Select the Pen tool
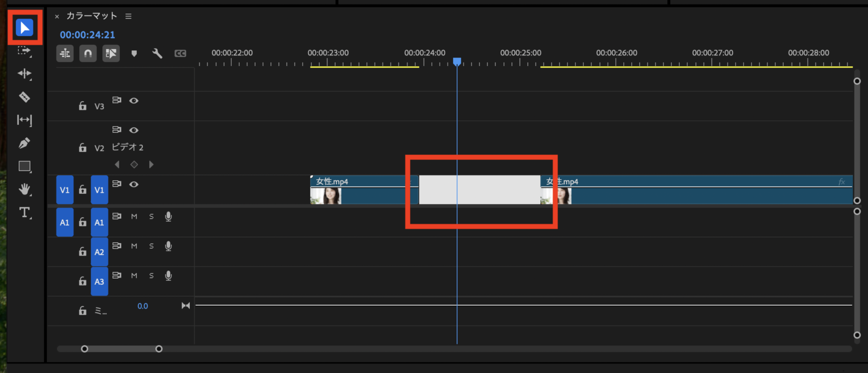This screenshot has height=373, width=868. click(25, 143)
